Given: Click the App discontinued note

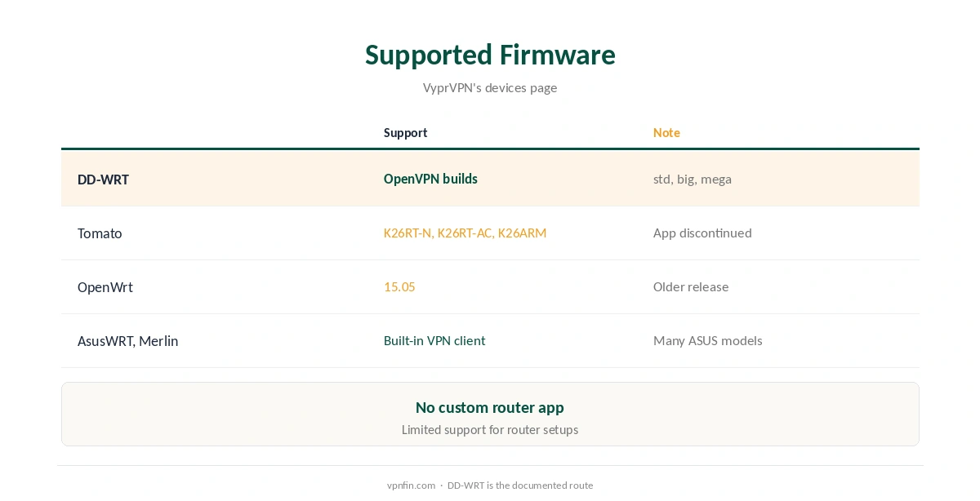Looking at the screenshot, I should point(702,233).
